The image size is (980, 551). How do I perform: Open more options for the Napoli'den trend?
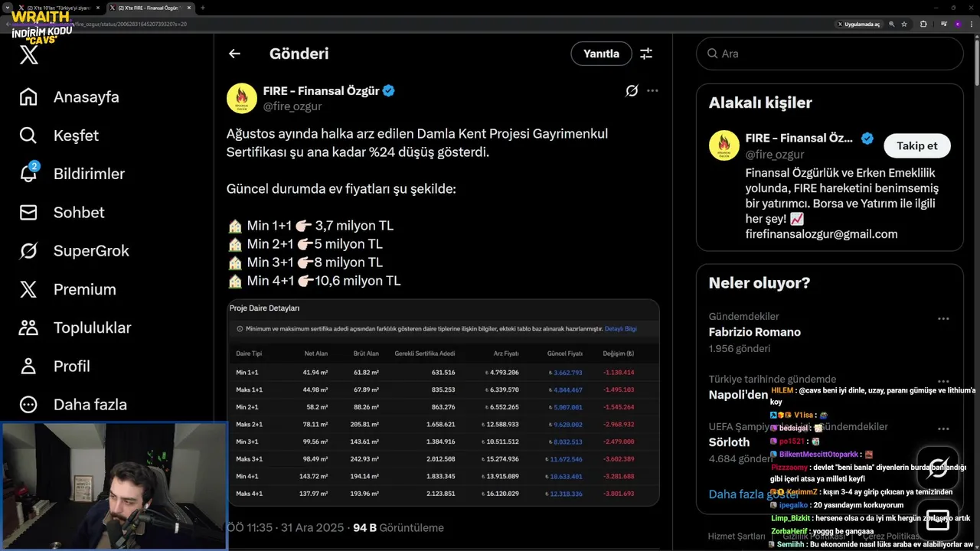tap(943, 381)
